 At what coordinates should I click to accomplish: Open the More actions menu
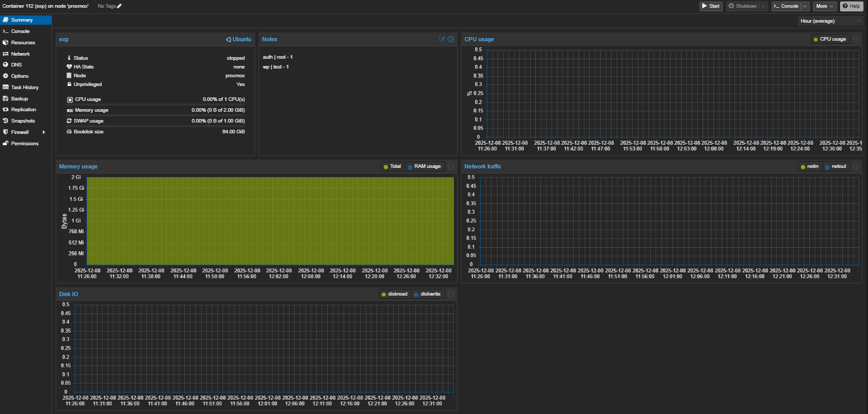[x=824, y=6]
